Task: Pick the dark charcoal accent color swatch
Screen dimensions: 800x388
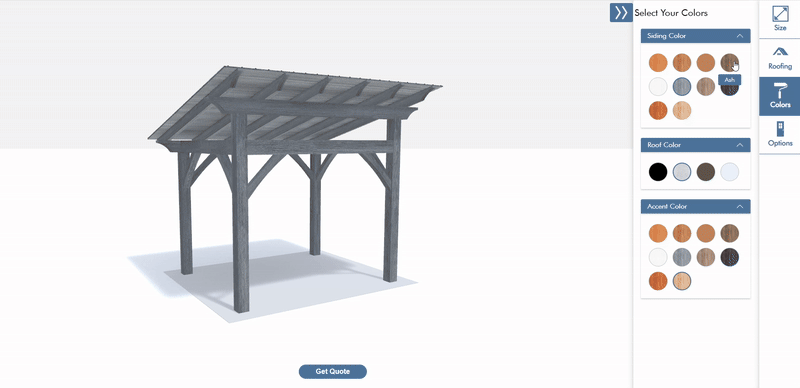Action: coord(730,257)
